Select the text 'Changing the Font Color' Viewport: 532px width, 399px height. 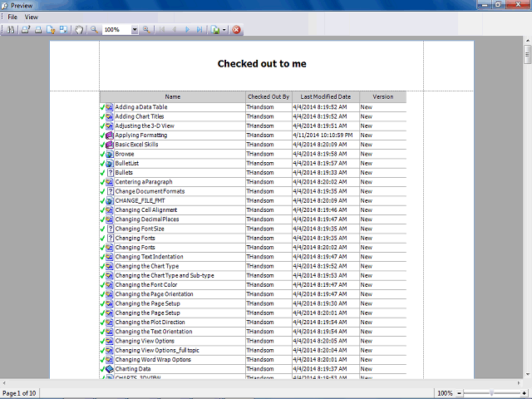click(x=146, y=285)
